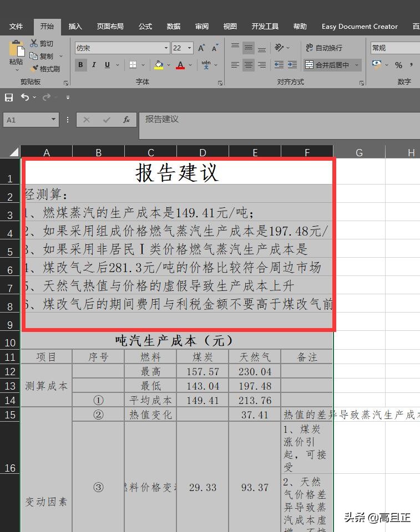
Task: Open font group dialog launcher
Action: [x=220, y=83]
